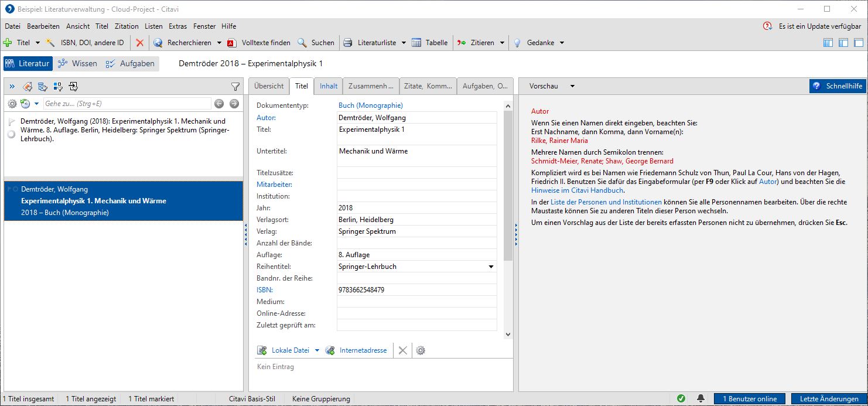The height and width of the screenshot is (406, 868).
Task: Open the Tabelle view from the toolbar
Action: (430, 43)
